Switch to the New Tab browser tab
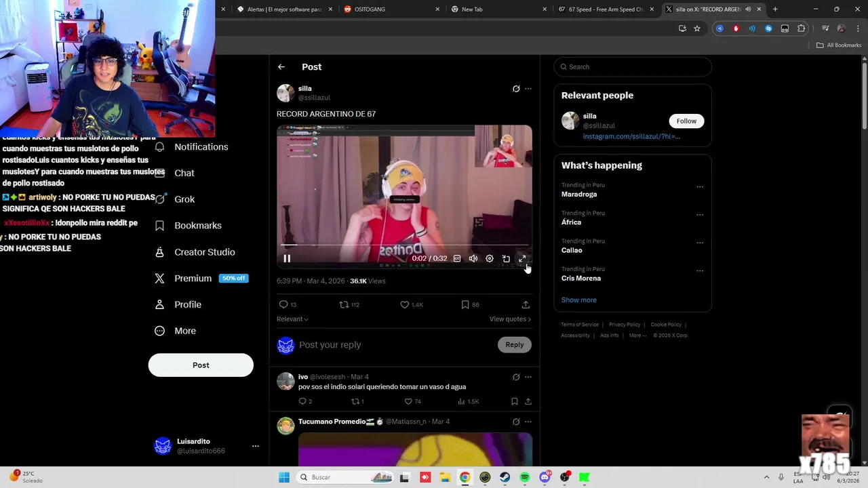Image resolution: width=868 pixels, height=488 pixels. (497, 9)
